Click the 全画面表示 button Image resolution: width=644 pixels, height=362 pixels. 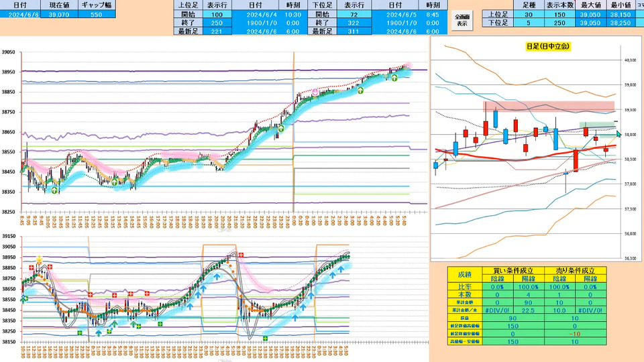462,19
